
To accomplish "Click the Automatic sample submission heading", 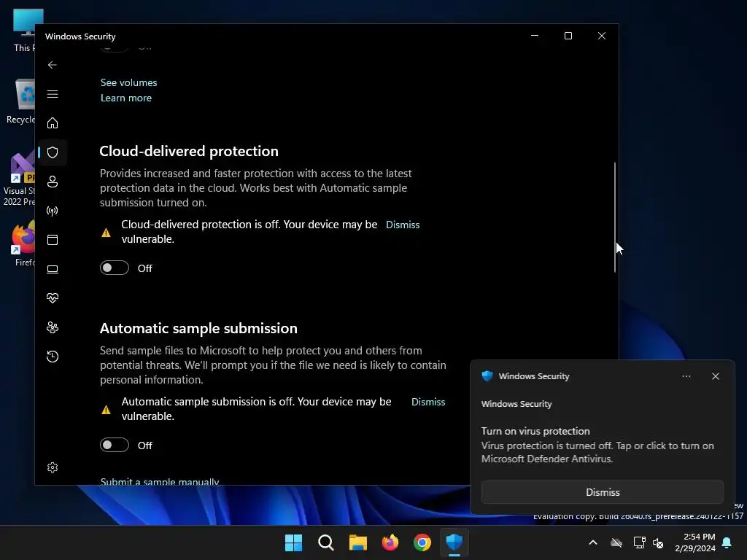I will click(x=198, y=328).
